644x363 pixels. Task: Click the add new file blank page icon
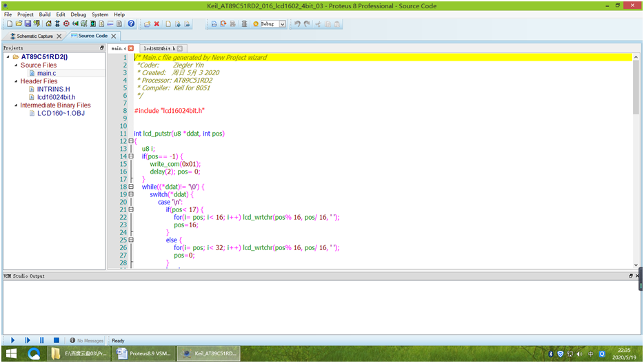click(x=168, y=24)
